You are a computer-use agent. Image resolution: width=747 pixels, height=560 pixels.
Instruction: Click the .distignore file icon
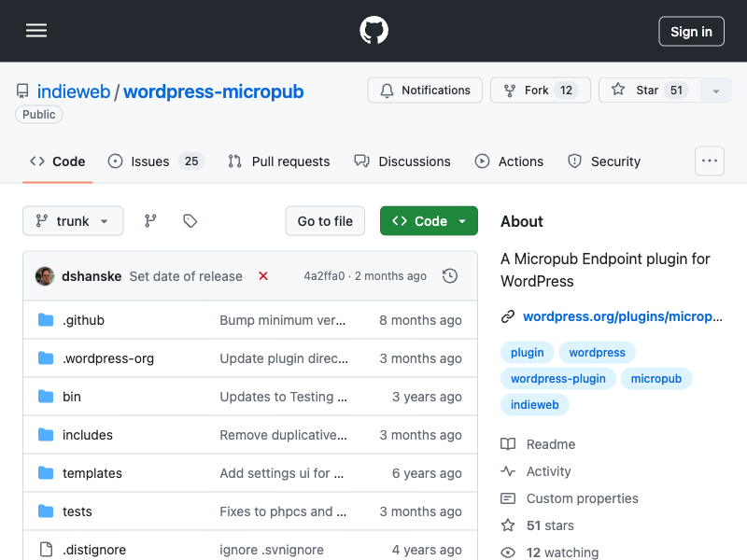point(46,550)
